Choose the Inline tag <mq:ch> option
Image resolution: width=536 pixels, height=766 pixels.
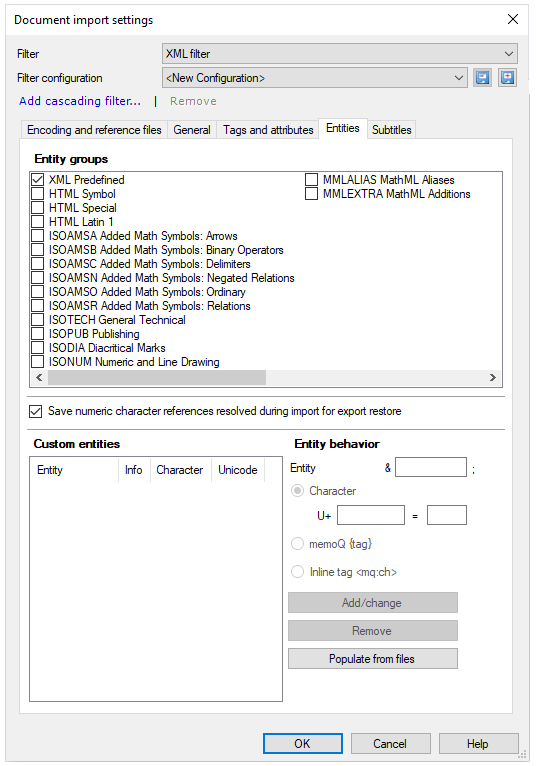coord(297,572)
